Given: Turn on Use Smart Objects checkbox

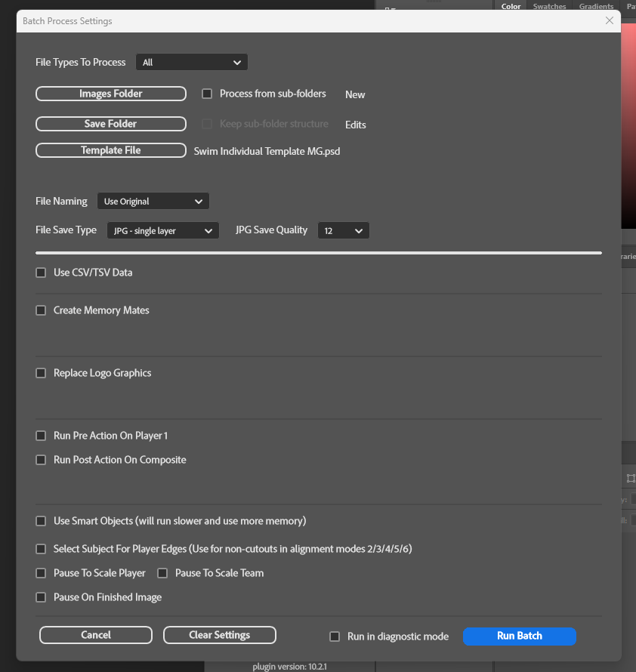Looking at the screenshot, I should pyautogui.click(x=42, y=521).
